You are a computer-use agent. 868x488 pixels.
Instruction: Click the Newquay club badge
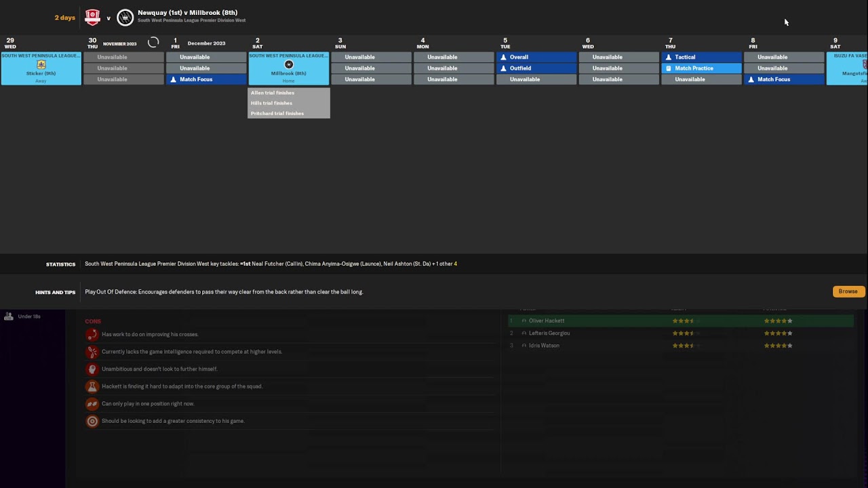click(92, 18)
